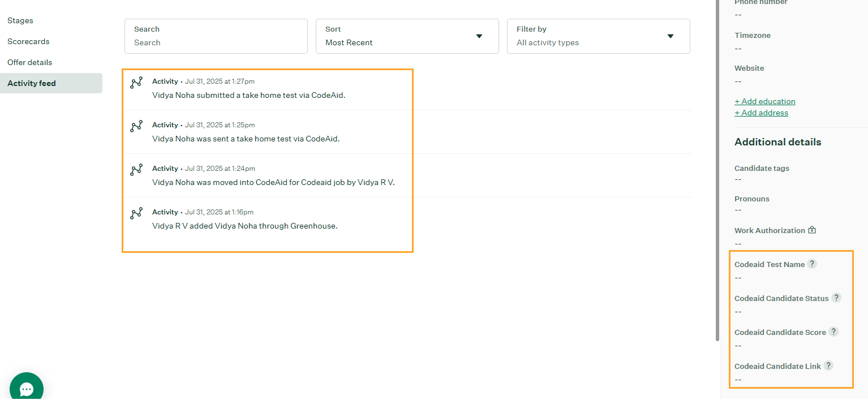This screenshot has width=868, height=400.
Task: Click the 'Candidate tags' label
Action: point(762,168)
